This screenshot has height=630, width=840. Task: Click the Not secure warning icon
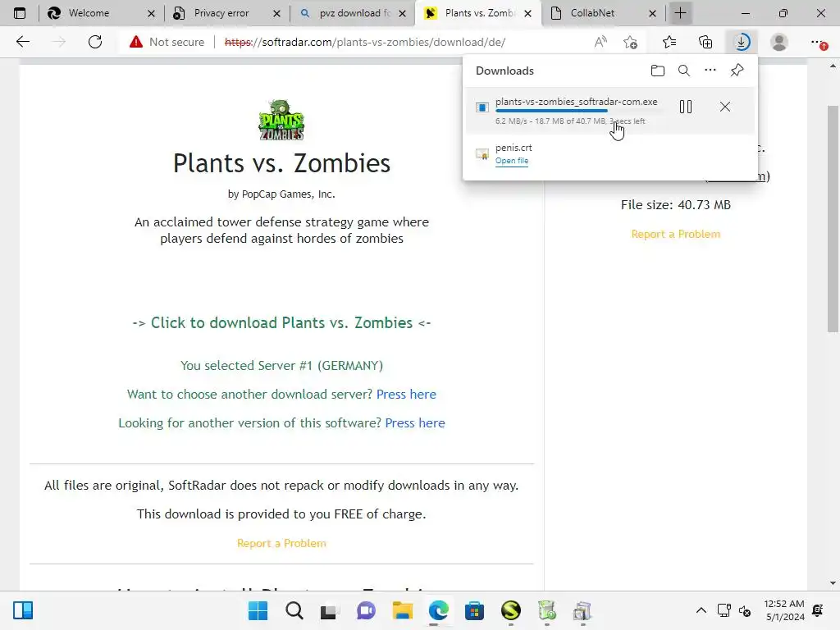pyautogui.click(x=136, y=42)
